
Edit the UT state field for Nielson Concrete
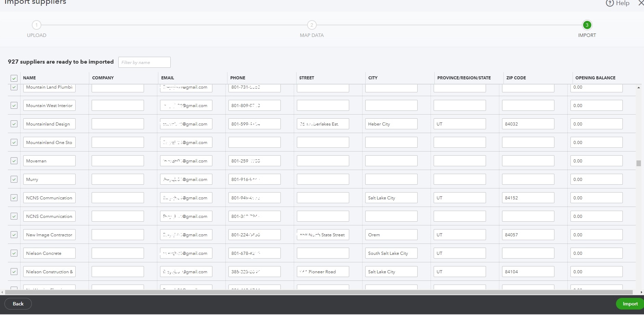[460, 253]
